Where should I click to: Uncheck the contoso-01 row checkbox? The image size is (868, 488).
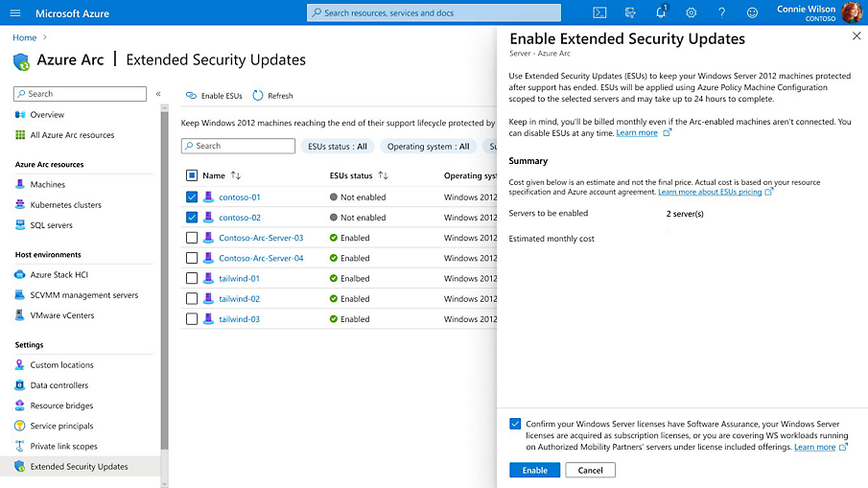click(x=192, y=197)
